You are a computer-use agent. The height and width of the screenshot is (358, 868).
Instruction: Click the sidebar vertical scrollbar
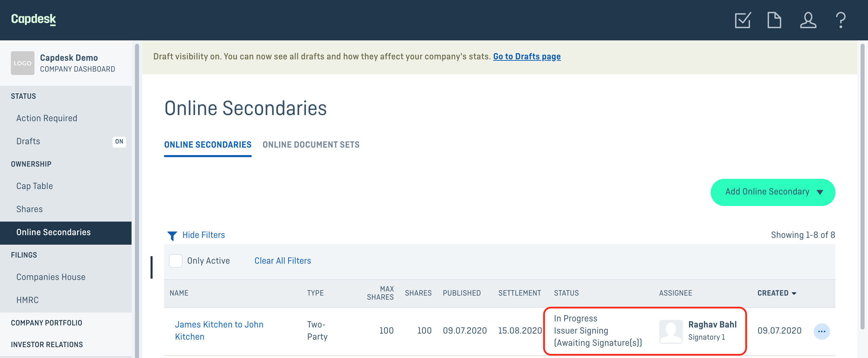[137, 200]
